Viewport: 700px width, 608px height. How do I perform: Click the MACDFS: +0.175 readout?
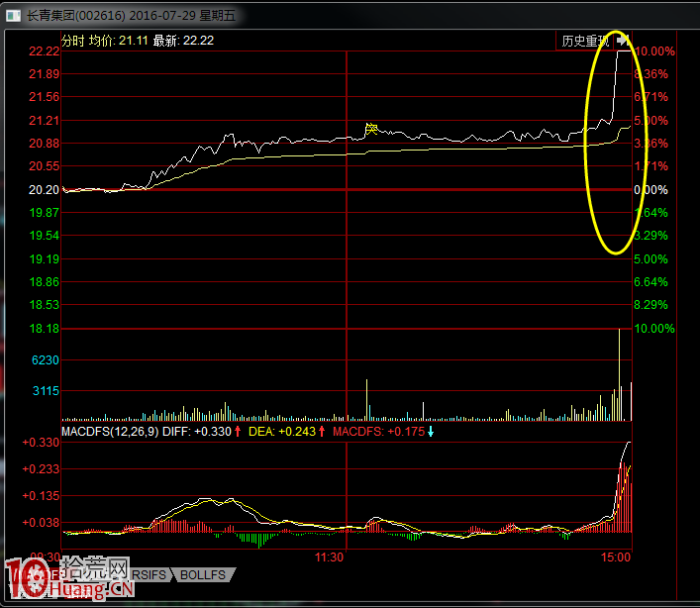[378, 431]
